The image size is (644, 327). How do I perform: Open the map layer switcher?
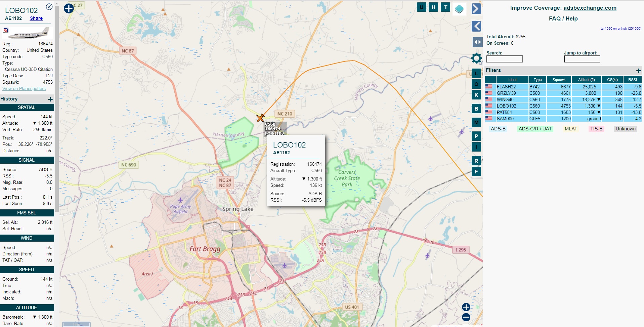(459, 9)
